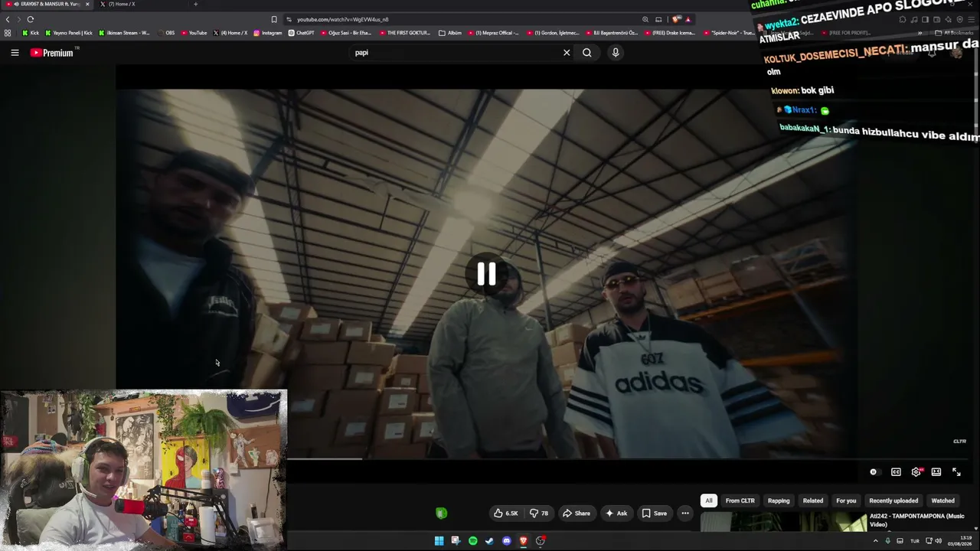
Task: Like the video with 6.5K thumbs up
Action: tap(506, 514)
